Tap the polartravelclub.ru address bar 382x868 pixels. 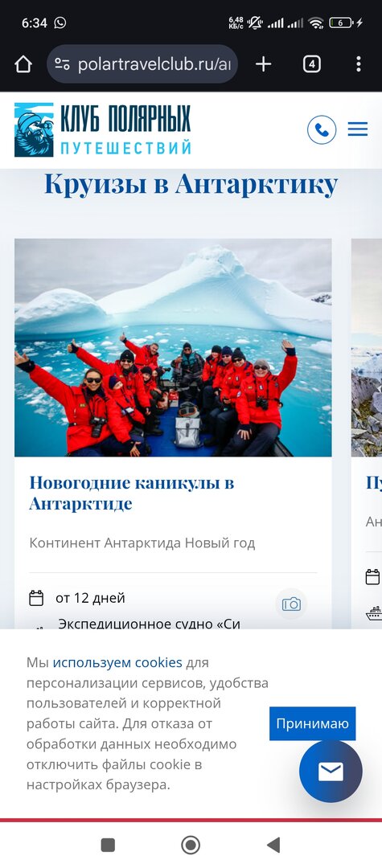click(142, 64)
